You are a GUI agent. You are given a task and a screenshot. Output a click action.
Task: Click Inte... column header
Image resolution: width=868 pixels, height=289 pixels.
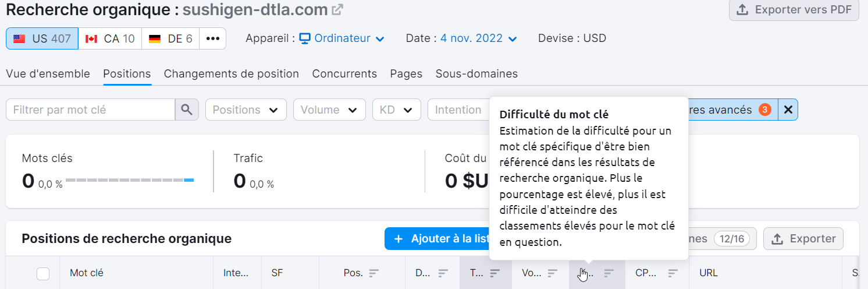237,273
